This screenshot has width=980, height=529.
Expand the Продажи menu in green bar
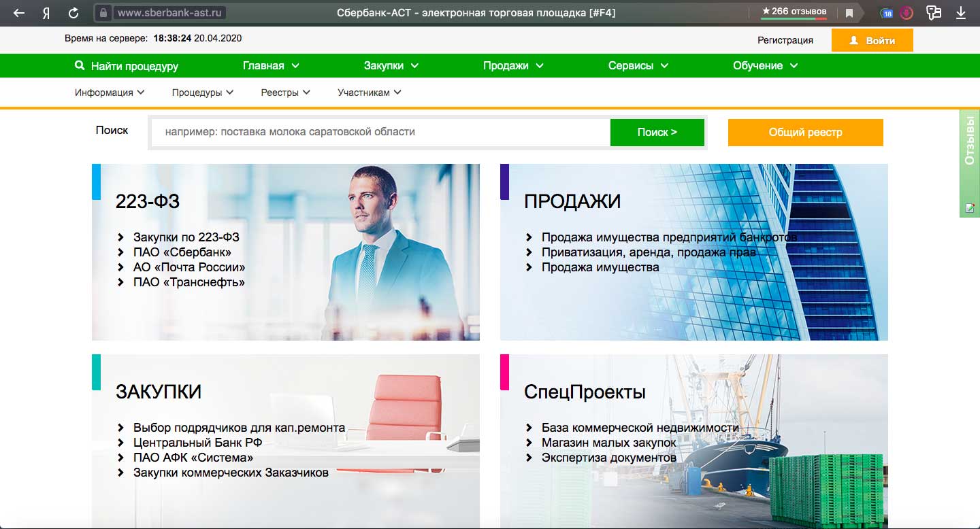513,66
